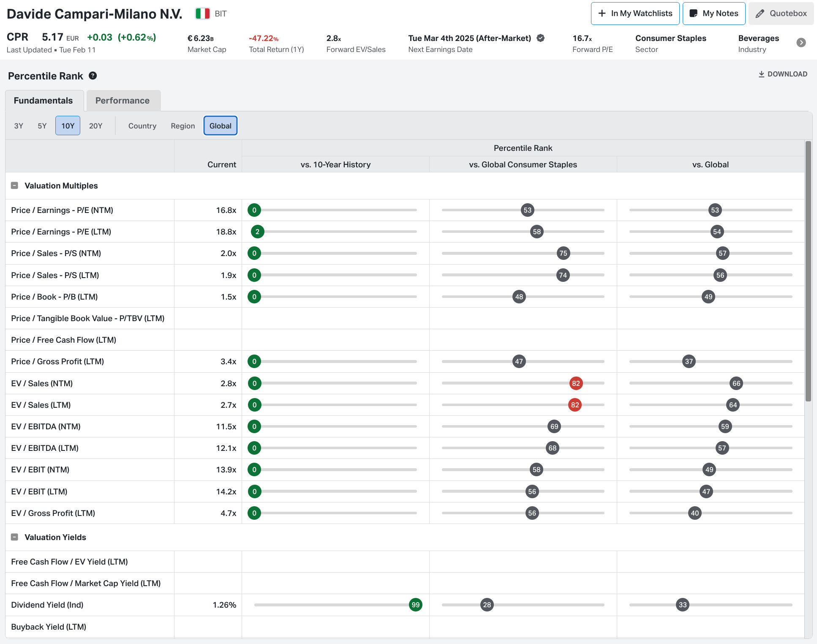Click the EV / Gross Profit (LTM) row label
Viewport: 817px width, 644px height.
[x=53, y=513]
